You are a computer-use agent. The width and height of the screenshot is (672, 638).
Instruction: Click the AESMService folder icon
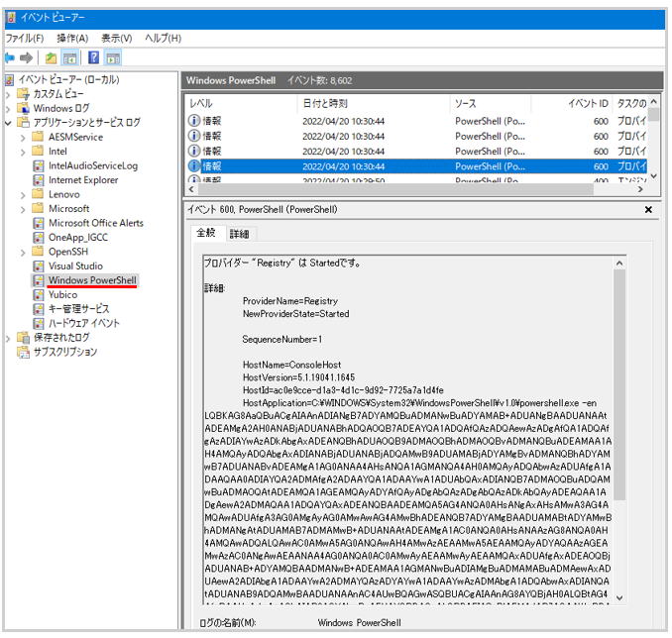click(x=38, y=137)
